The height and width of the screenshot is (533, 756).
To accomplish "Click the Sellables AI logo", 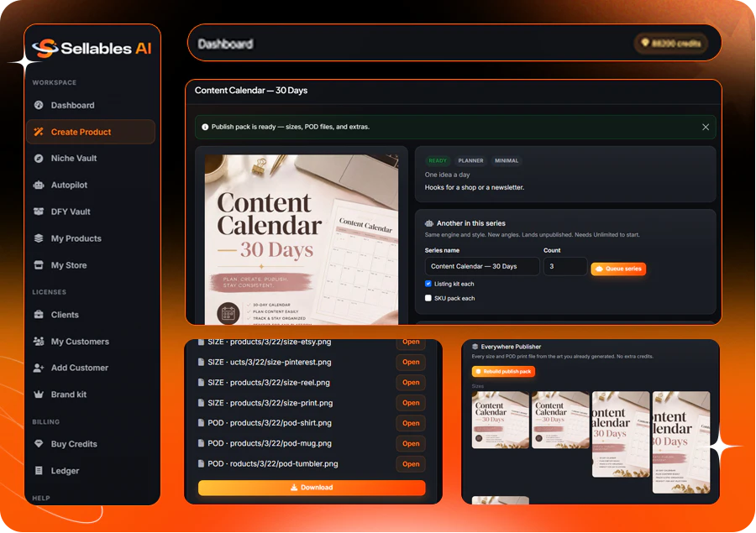I will [92, 48].
